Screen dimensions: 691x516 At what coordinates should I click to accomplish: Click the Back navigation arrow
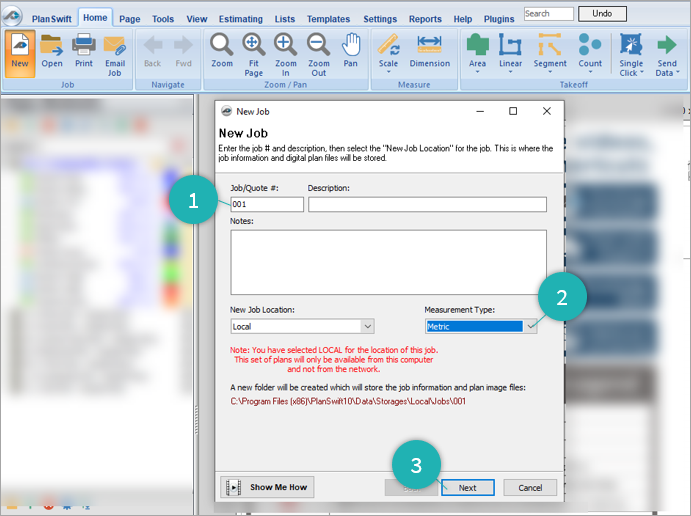click(x=152, y=52)
